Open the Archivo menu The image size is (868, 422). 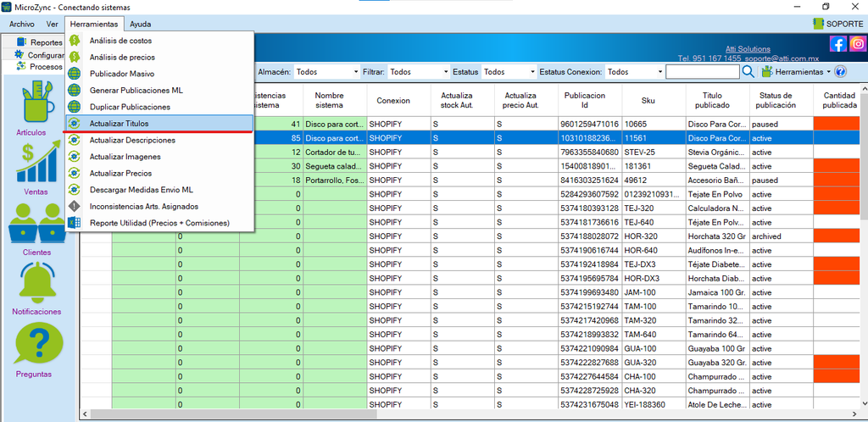coord(21,24)
